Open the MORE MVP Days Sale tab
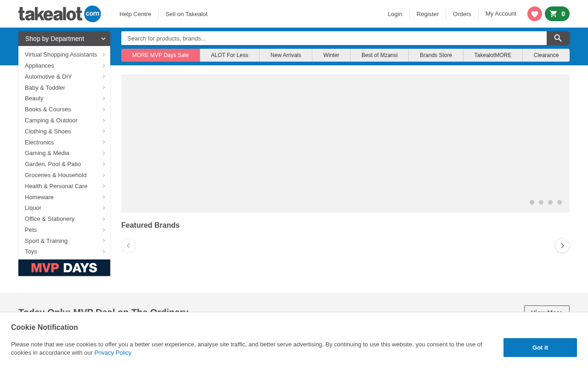This screenshot has width=588, height=368. point(160,55)
